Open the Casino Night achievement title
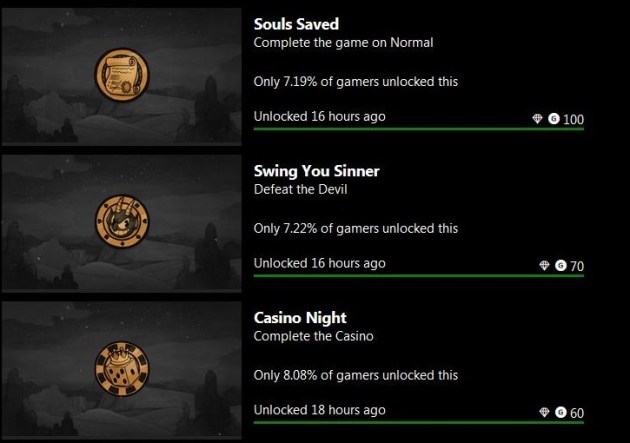The height and width of the screenshot is (443, 630). point(299,317)
